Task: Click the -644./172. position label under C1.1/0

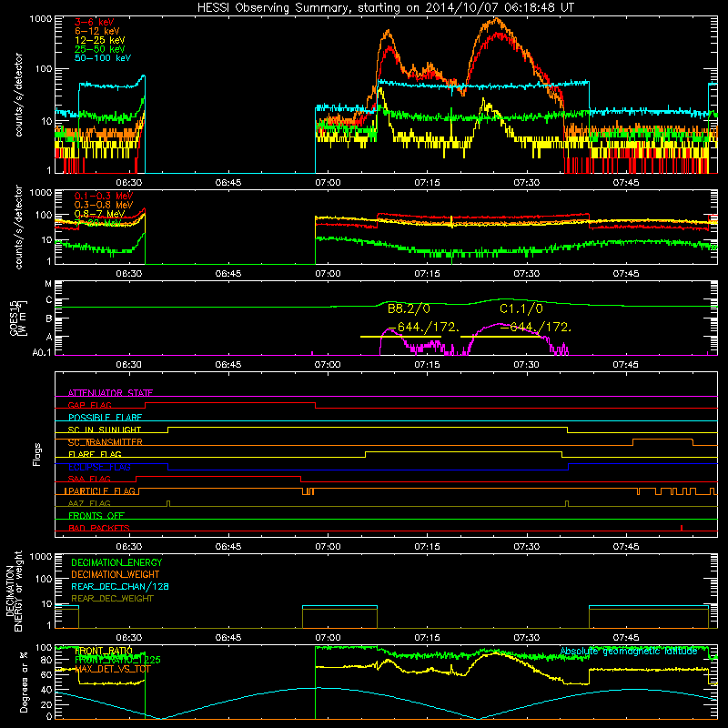Action: click(x=535, y=328)
